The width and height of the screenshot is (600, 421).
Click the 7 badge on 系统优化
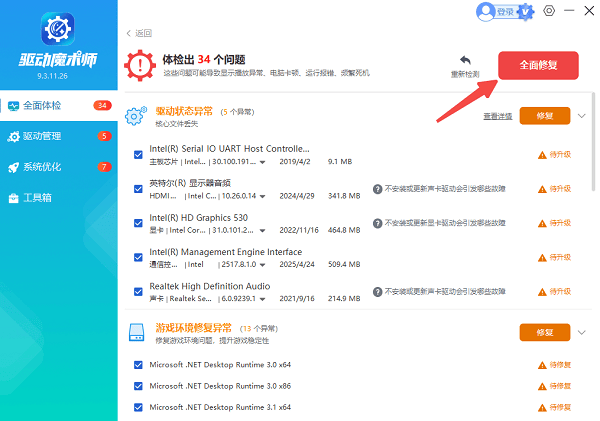pyautogui.click(x=104, y=167)
